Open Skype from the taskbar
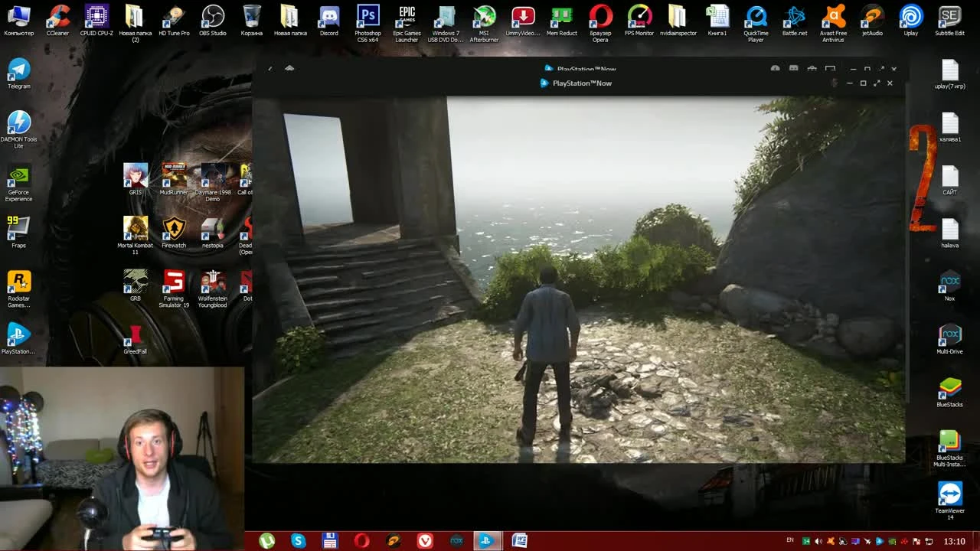The height and width of the screenshot is (551, 980). tap(298, 540)
